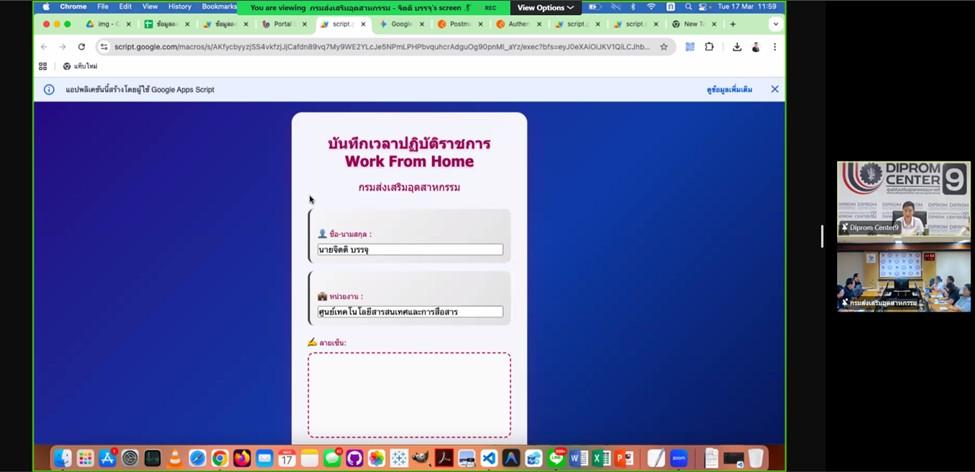Screen dimensions: 975x472
Task: Launch Visual Studio Code from the dock
Action: click(x=489, y=458)
